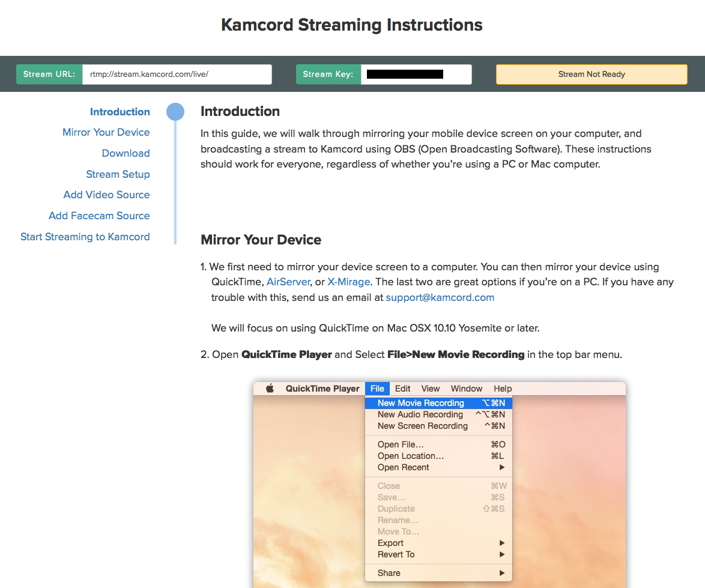This screenshot has height=588, width=705.
Task: Jump to Mirror Your Device section link
Action: [x=106, y=132]
